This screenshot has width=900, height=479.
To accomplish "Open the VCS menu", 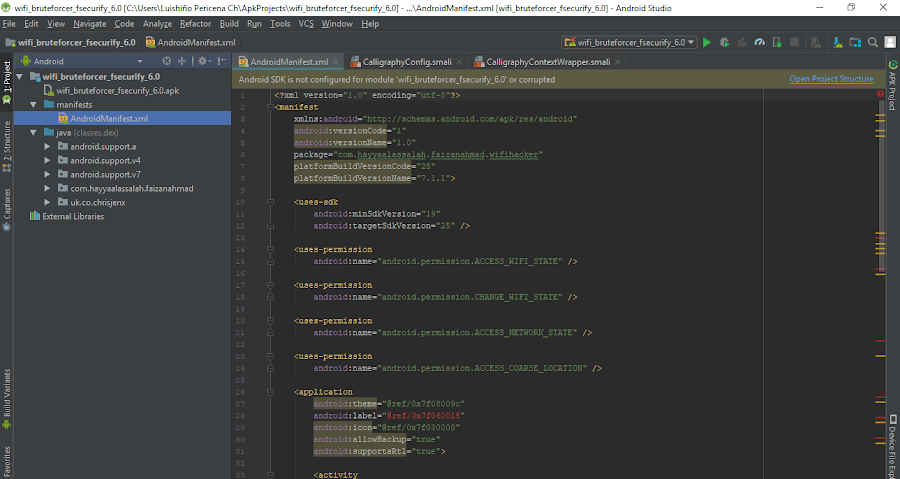I will tap(306, 24).
